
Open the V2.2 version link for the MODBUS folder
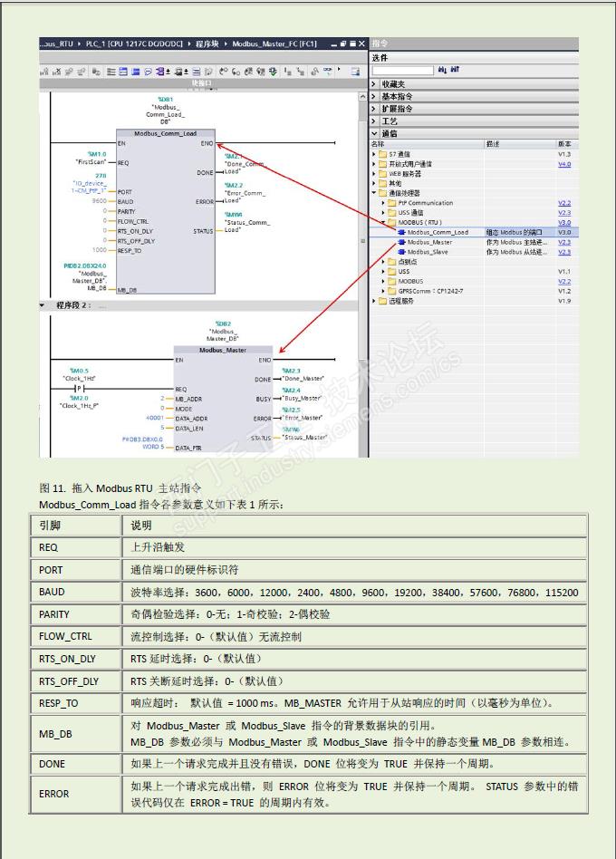coord(564,281)
